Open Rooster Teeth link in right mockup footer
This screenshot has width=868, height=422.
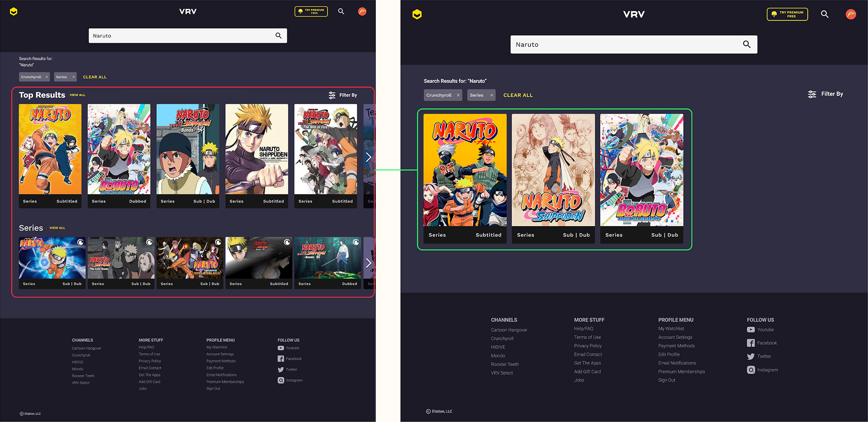(505, 364)
